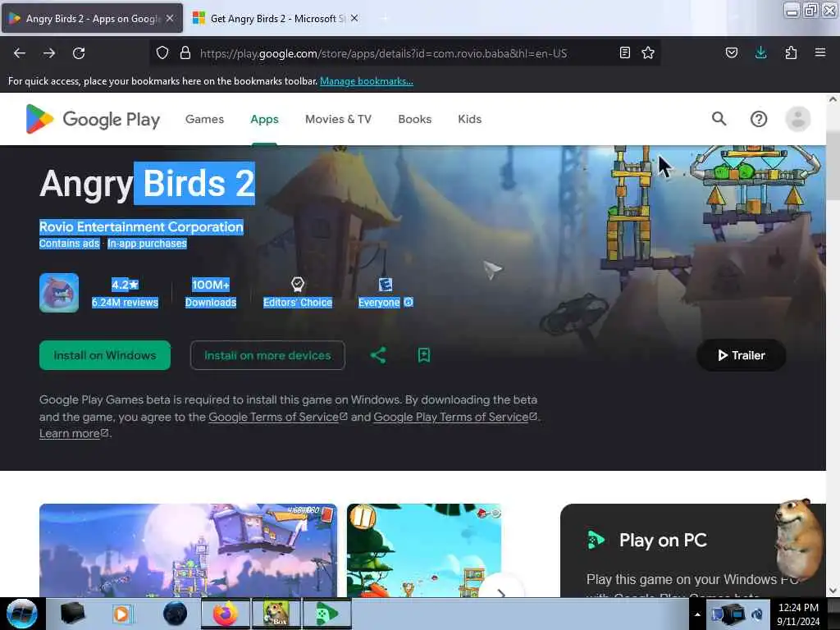Open Google Play Games taskbar icon
Screen dimensions: 840x630
[x=326, y=614]
